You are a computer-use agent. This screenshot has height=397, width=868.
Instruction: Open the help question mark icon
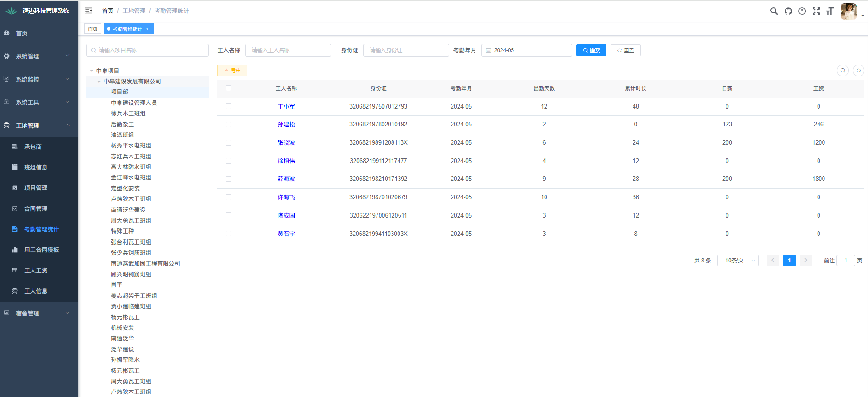(x=802, y=11)
